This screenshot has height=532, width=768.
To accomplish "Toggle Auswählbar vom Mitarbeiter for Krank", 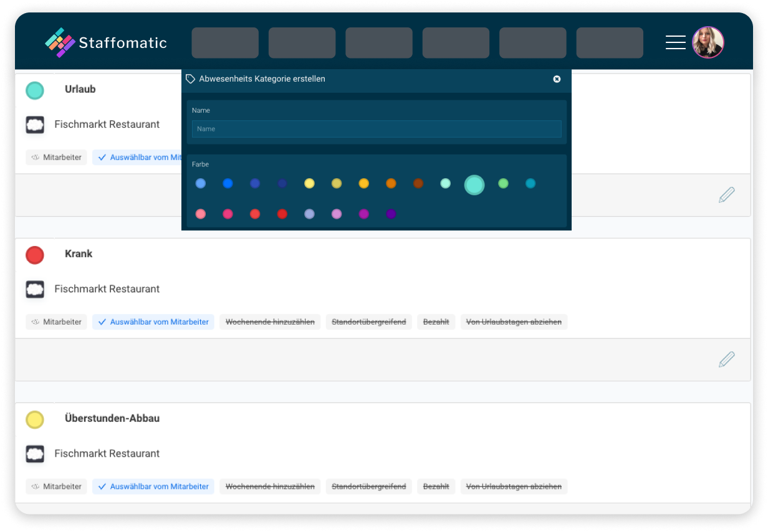I will click(153, 322).
